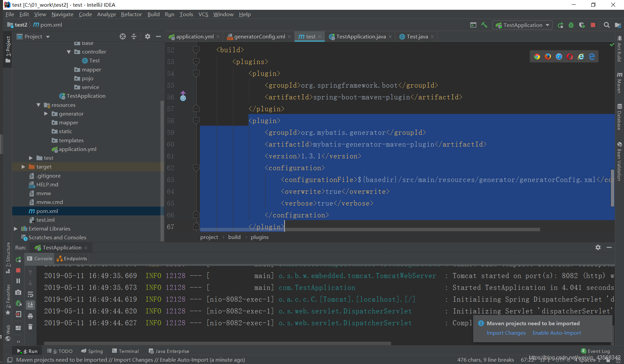Screen dimensions: 624x364
Task: Open the TODO tool window
Action: click(60, 351)
